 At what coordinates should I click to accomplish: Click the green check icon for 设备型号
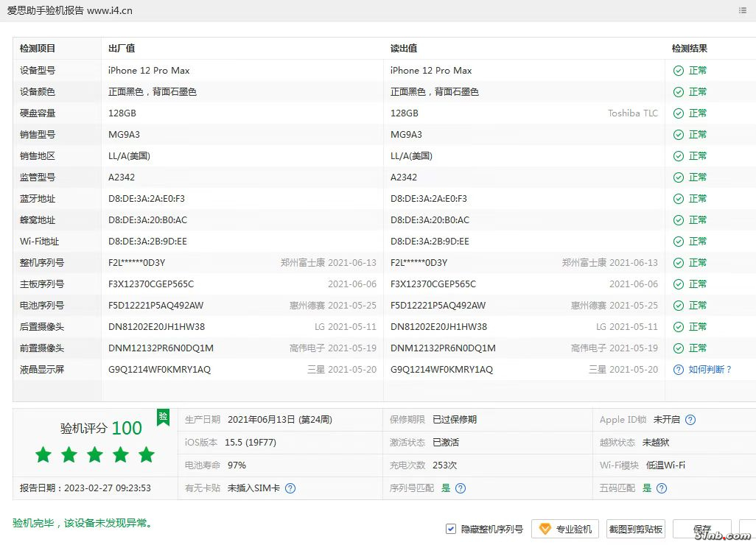[679, 71]
